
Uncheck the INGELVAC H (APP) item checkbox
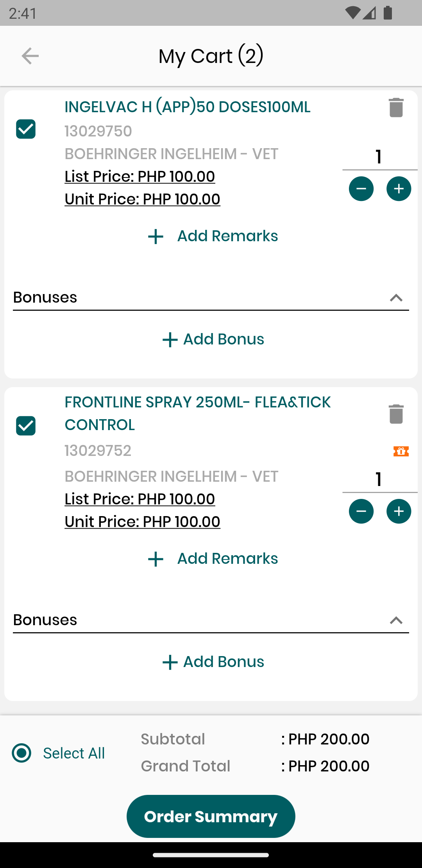coord(26,129)
